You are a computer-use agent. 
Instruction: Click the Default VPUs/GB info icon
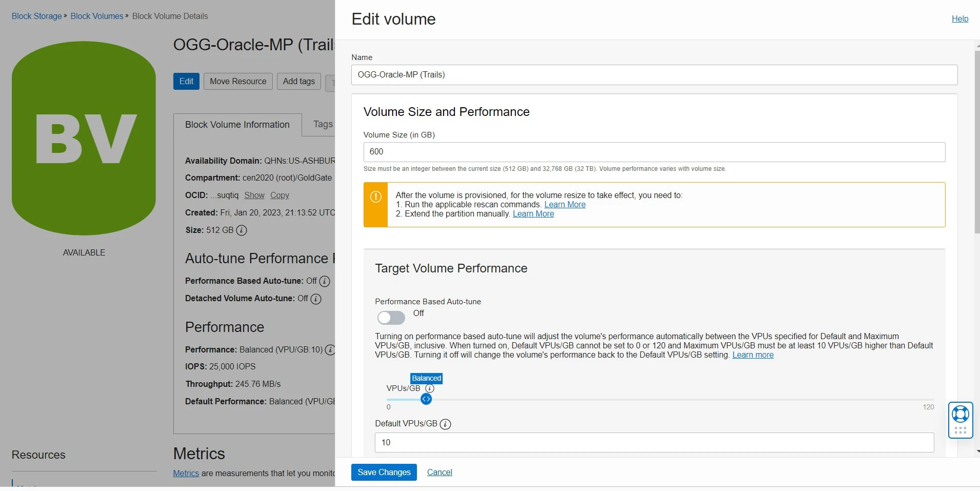click(x=445, y=424)
